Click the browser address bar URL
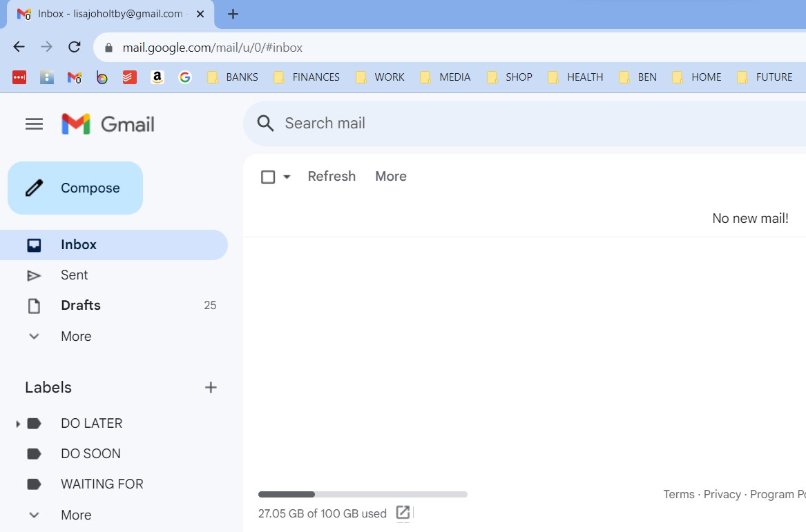The image size is (806, 532). point(212,48)
